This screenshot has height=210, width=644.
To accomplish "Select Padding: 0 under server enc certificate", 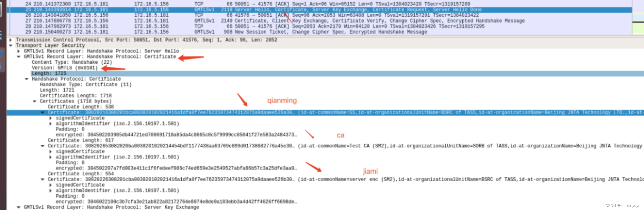I will point(70,196).
